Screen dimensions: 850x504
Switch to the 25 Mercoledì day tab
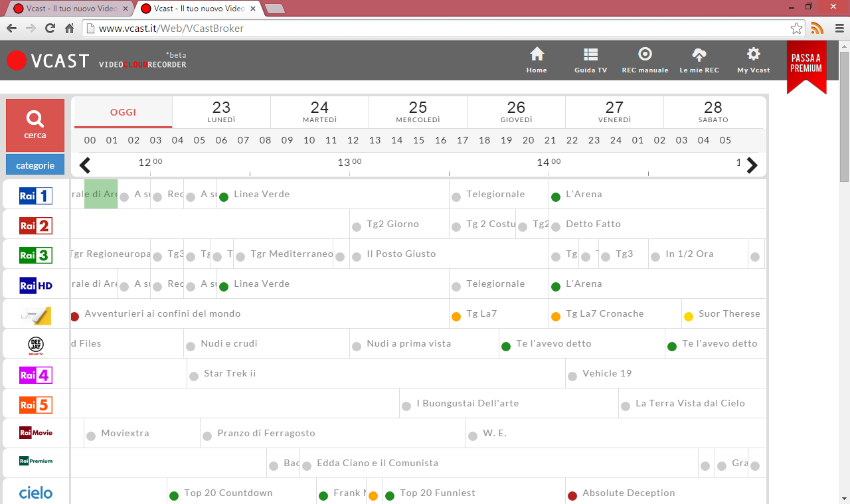(418, 112)
